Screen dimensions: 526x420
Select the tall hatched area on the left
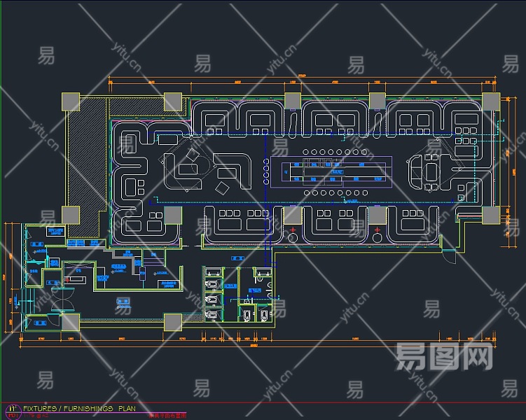point(87,167)
